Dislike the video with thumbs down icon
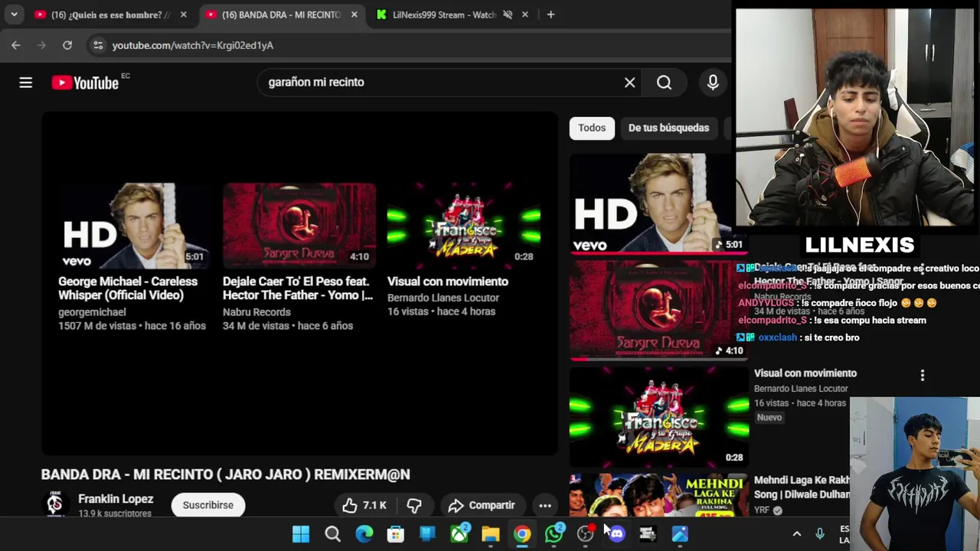 pyautogui.click(x=414, y=505)
